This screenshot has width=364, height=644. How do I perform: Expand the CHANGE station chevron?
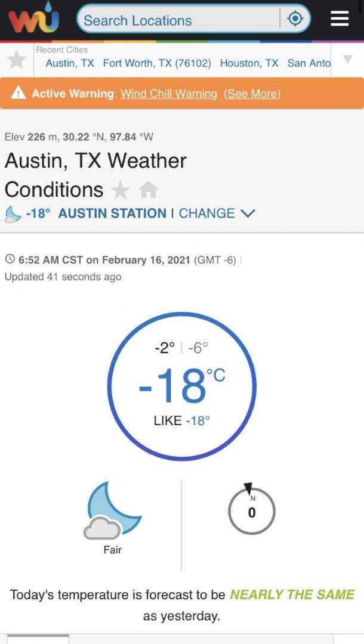247,213
